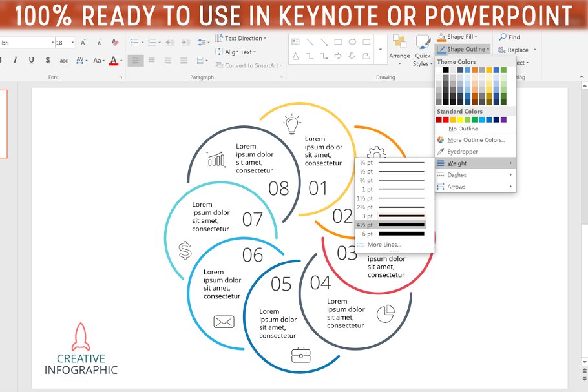
Task: Toggle italic formatting
Action: click(16, 61)
